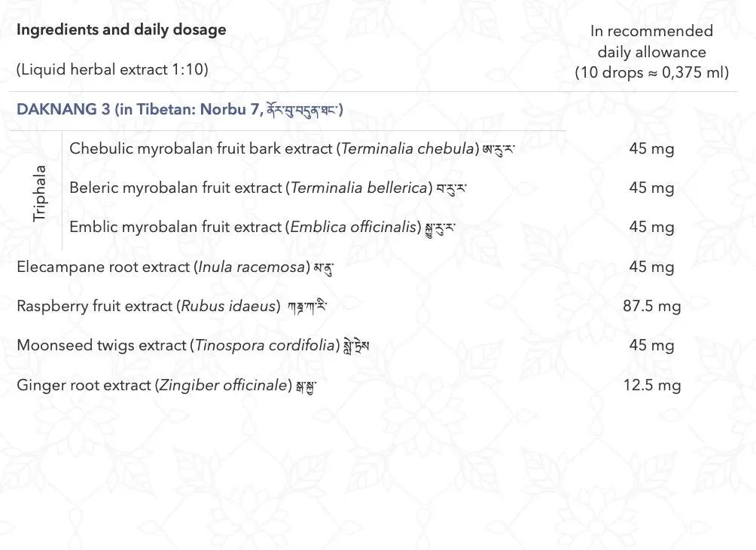Select the Raspberry fruit extract row
The height and width of the screenshot is (550, 756).
171,306
